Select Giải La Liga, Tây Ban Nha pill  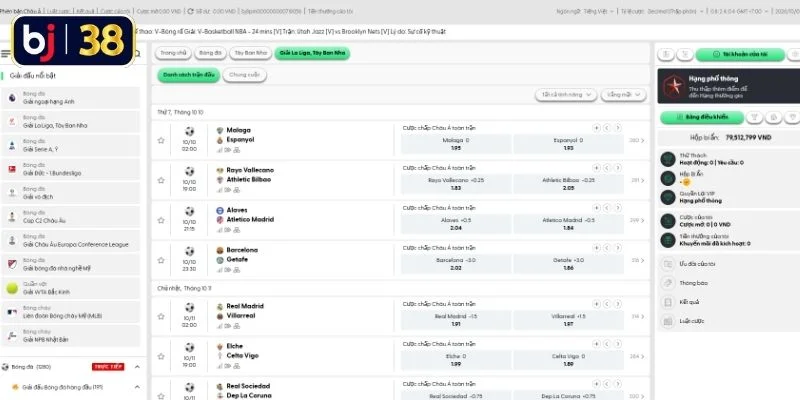tap(312, 53)
